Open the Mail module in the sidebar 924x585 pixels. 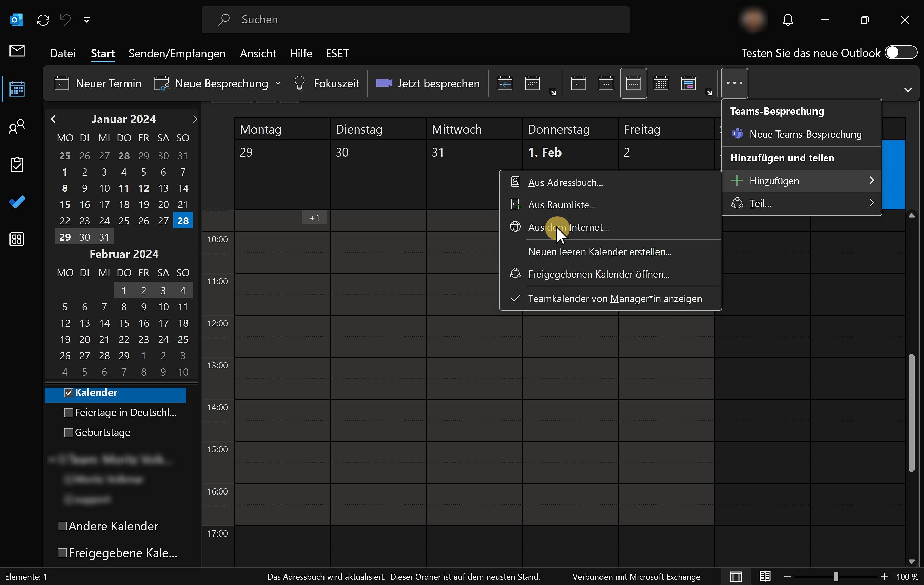tap(17, 51)
